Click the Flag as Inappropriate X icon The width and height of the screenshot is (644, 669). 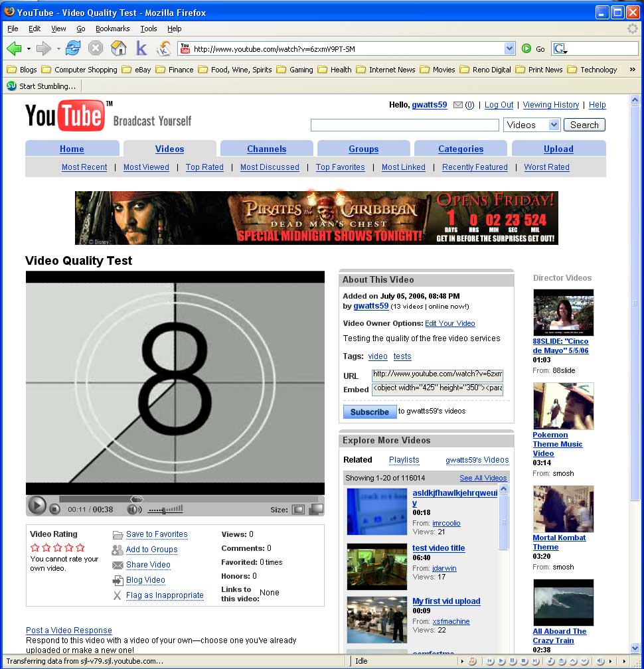(x=118, y=595)
